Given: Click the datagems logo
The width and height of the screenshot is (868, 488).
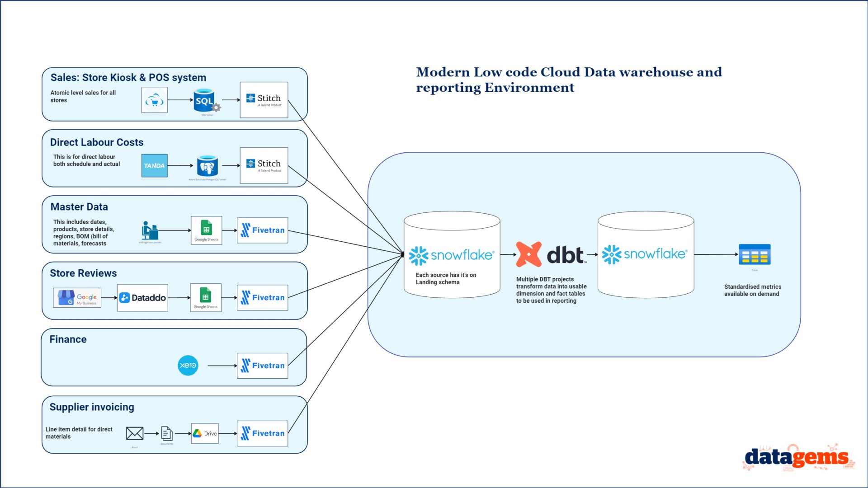Looking at the screenshot, I should click(x=798, y=457).
